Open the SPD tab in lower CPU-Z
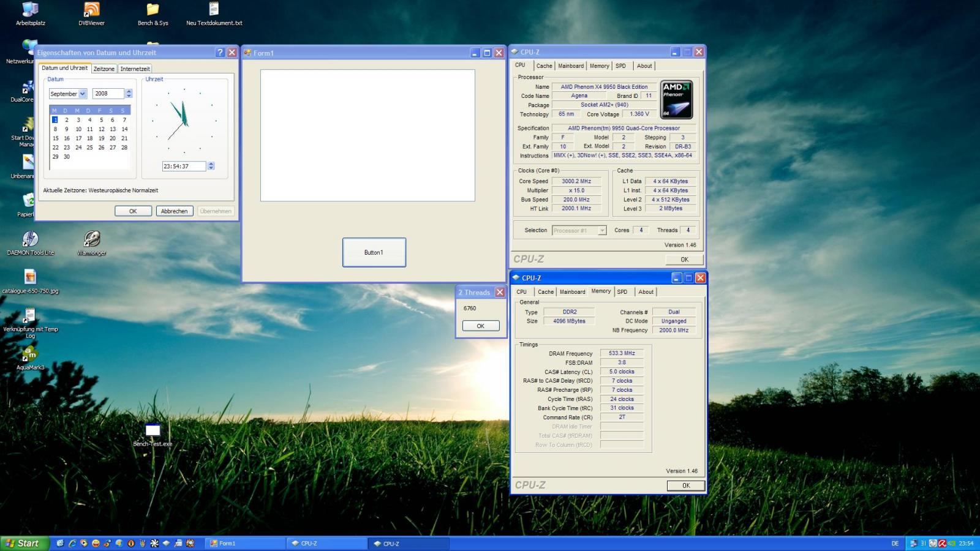Screen dimensions: 980x551 tap(622, 292)
